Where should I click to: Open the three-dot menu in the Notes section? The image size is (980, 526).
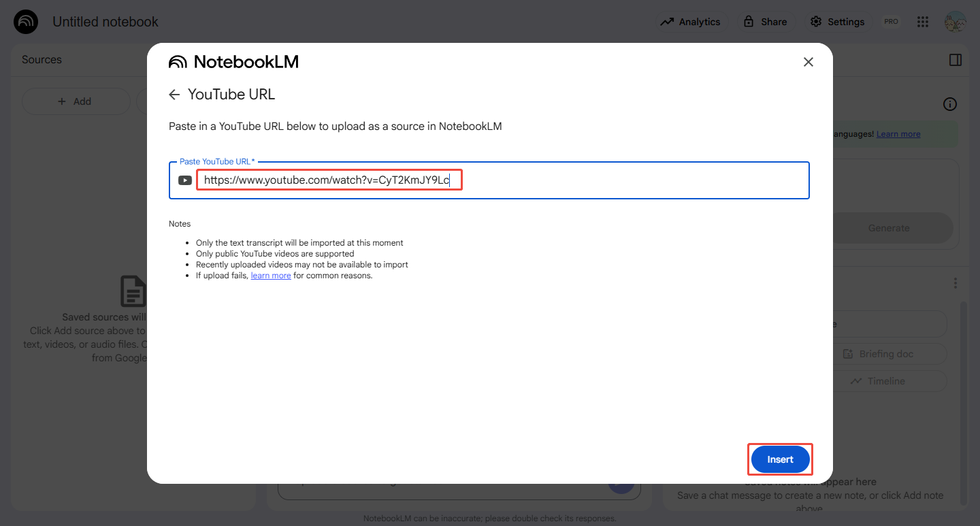click(955, 283)
